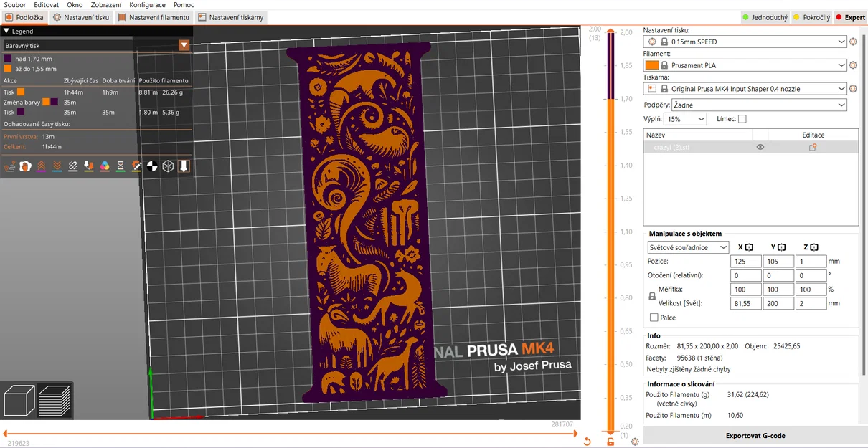Toggle travel moves visibility in legend
The width and height of the screenshot is (868, 448).
[10, 166]
